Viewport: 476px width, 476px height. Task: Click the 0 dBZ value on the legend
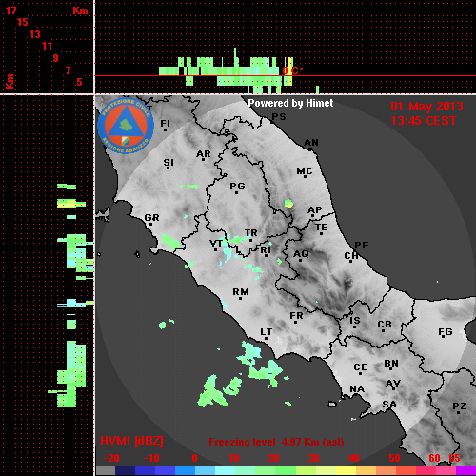[194, 458]
